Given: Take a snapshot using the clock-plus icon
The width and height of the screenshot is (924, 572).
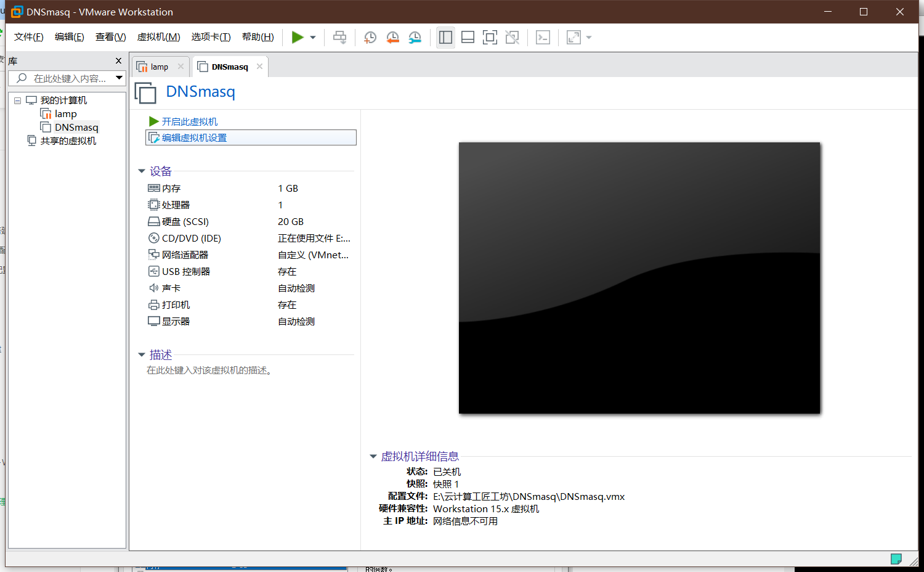Looking at the screenshot, I should pyautogui.click(x=370, y=37).
